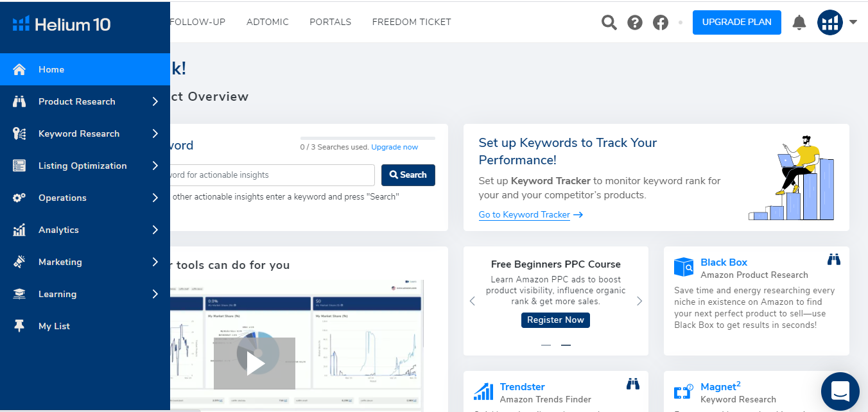This screenshot has height=412, width=868.
Task: Expand the Marketing submenu arrow
Action: [x=155, y=262]
